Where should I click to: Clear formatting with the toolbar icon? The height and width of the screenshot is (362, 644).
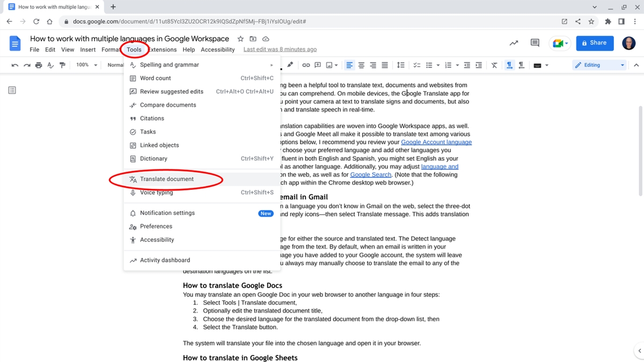[494, 65]
